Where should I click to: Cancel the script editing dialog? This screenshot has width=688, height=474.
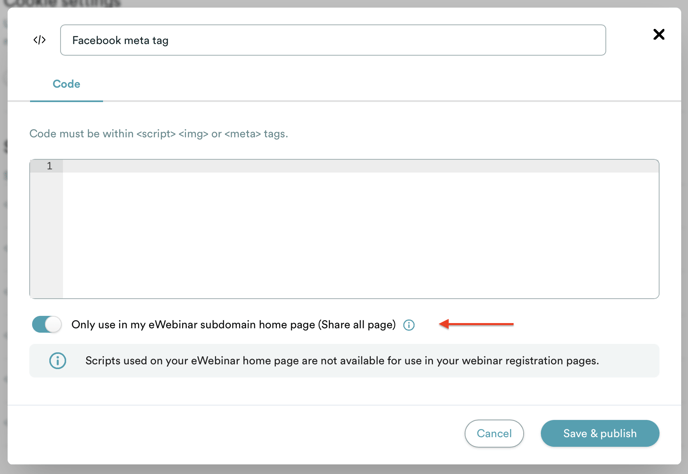pos(494,434)
